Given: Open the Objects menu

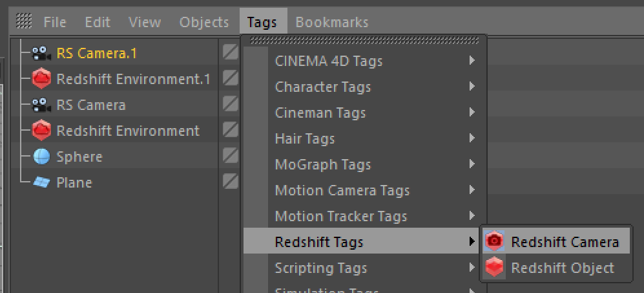Looking at the screenshot, I should (203, 22).
